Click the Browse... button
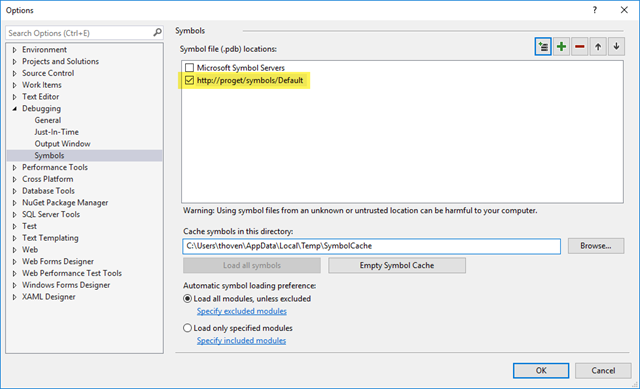 point(596,246)
